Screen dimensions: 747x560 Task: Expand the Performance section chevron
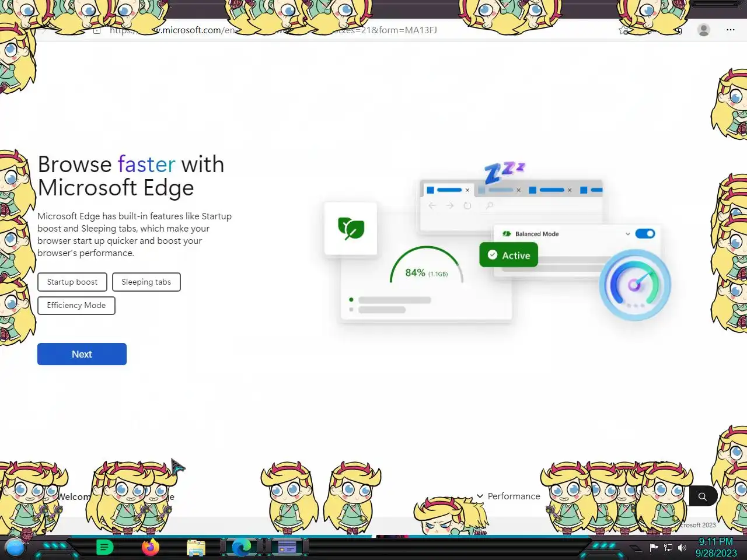(x=480, y=496)
